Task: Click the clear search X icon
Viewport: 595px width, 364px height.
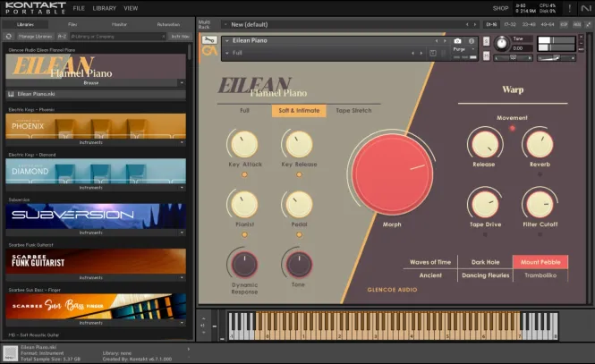Action: [x=164, y=37]
